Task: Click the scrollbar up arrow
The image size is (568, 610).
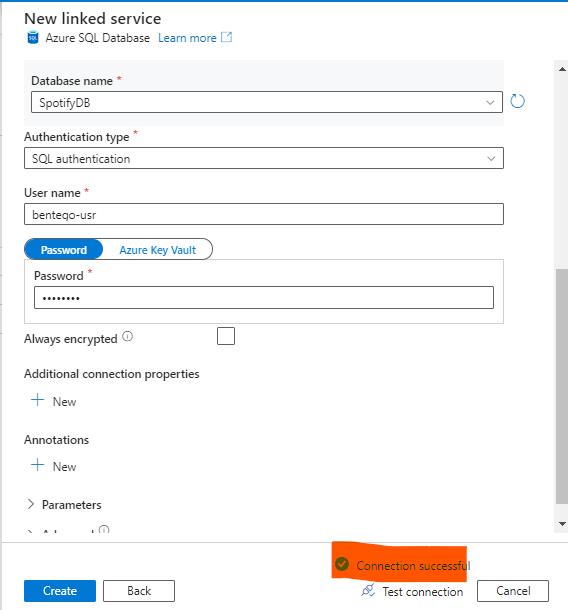Action: (x=562, y=69)
